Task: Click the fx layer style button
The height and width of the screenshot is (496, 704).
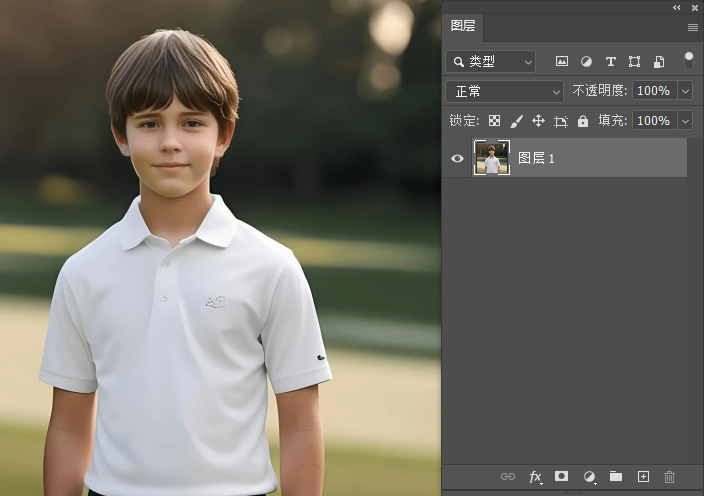Action: click(x=535, y=477)
